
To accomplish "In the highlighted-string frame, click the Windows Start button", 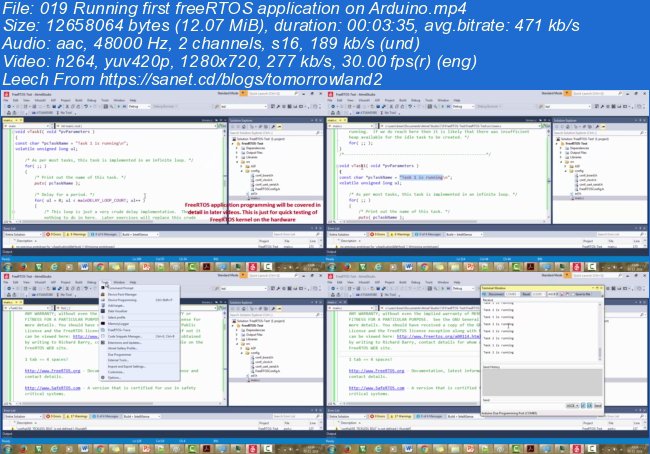I will pos(331,267).
